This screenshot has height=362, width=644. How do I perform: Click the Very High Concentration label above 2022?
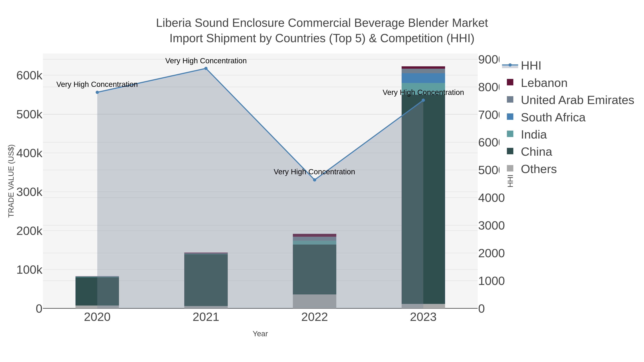314,172
